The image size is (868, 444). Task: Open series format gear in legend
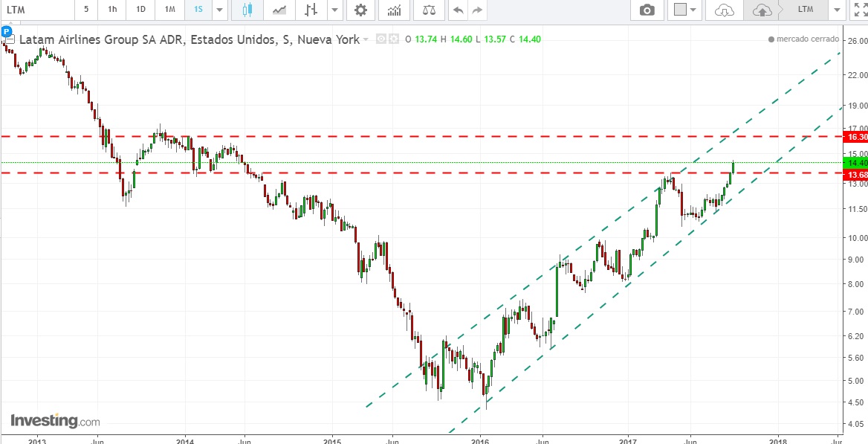(x=394, y=39)
